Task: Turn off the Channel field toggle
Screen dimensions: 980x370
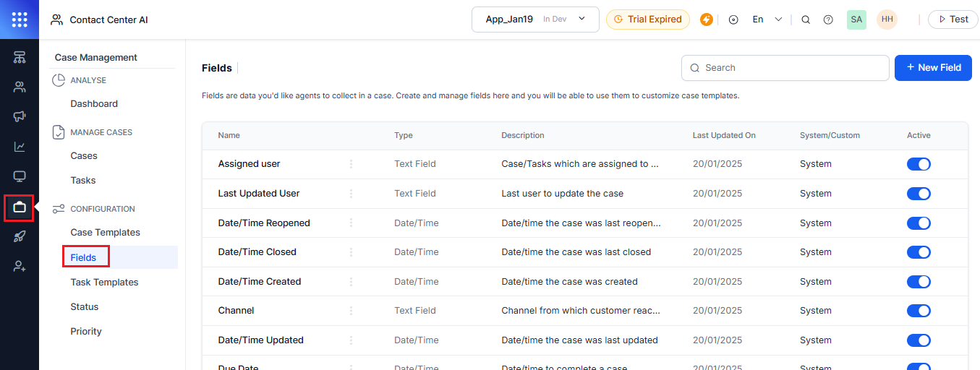Action: pyautogui.click(x=919, y=311)
